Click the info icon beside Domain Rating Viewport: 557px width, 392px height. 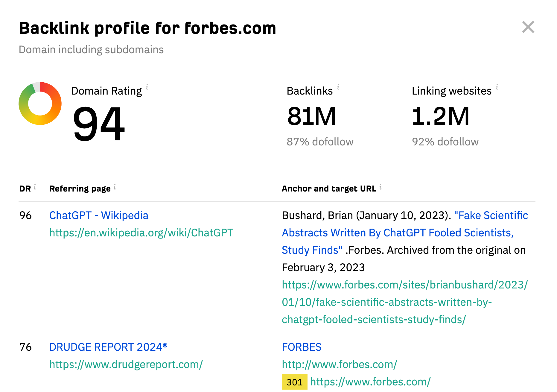147,87
